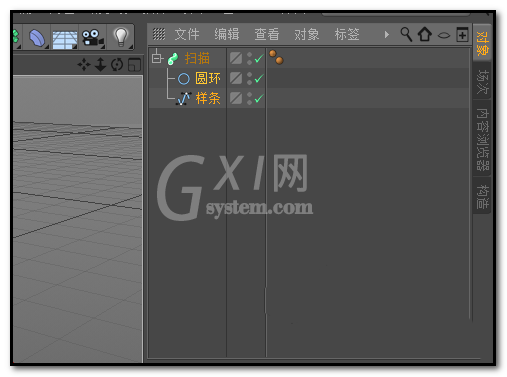Toggle the viewport layout switch icon

pyautogui.click(x=134, y=65)
